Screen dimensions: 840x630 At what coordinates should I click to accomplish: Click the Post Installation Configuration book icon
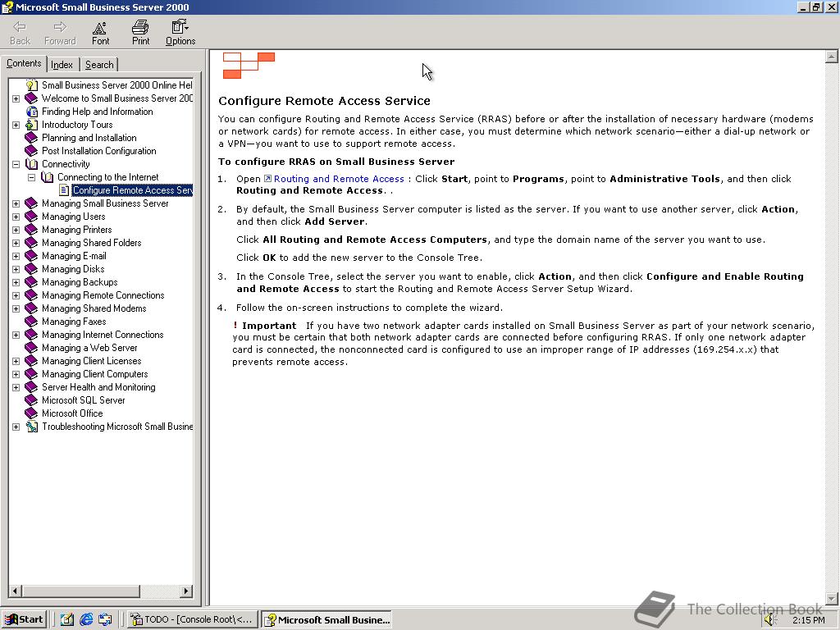pos(32,151)
